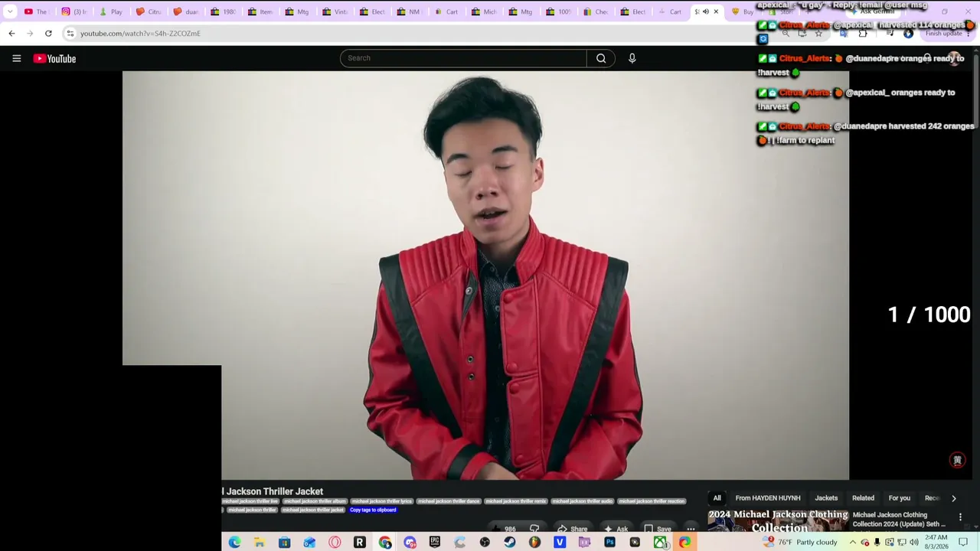Dislike the video with thumbs down
This screenshot has height=551, width=980.
[534, 529]
